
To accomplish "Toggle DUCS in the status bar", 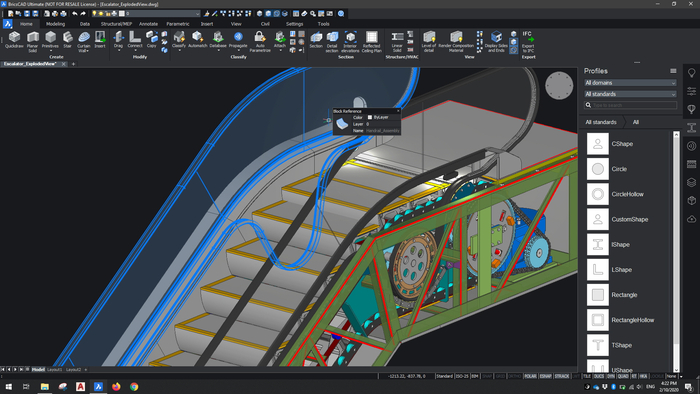I will click(599, 376).
